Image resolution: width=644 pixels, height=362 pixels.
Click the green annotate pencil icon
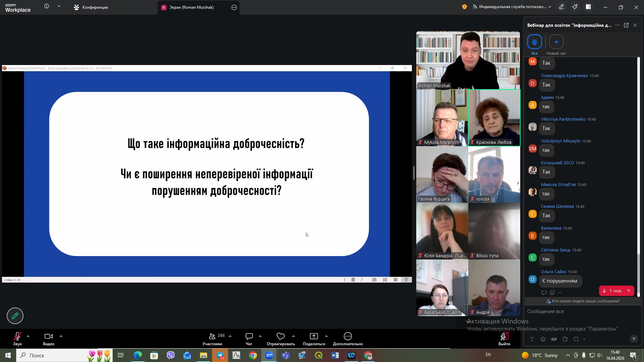pyautogui.click(x=15, y=315)
